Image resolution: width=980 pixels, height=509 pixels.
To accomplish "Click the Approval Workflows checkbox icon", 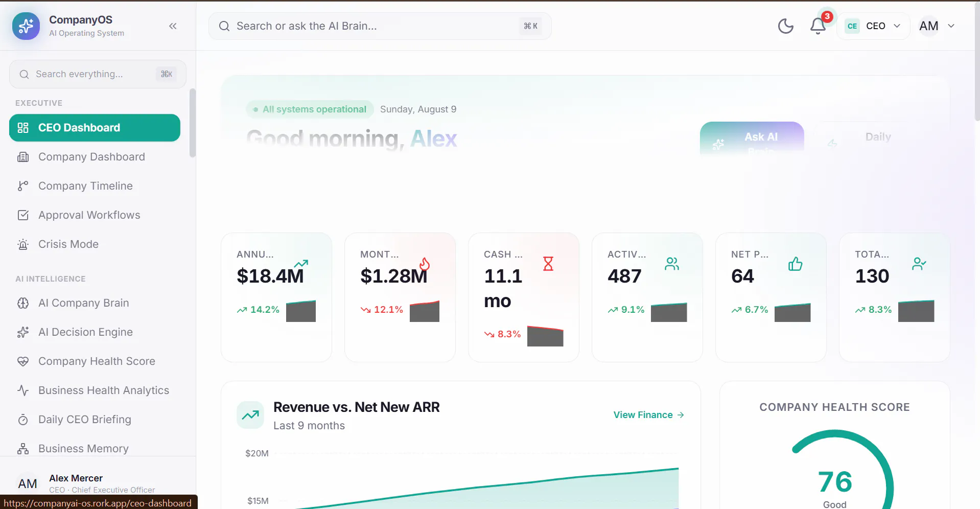I will coord(23,215).
